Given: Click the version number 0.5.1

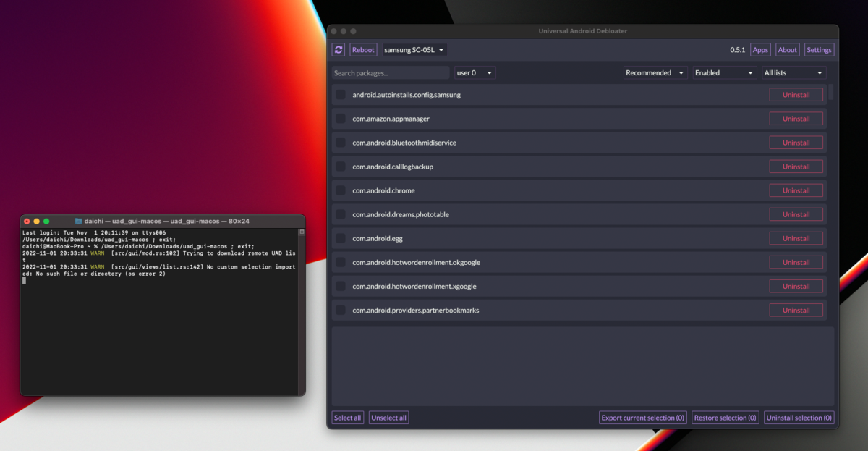Looking at the screenshot, I should tap(737, 50).
